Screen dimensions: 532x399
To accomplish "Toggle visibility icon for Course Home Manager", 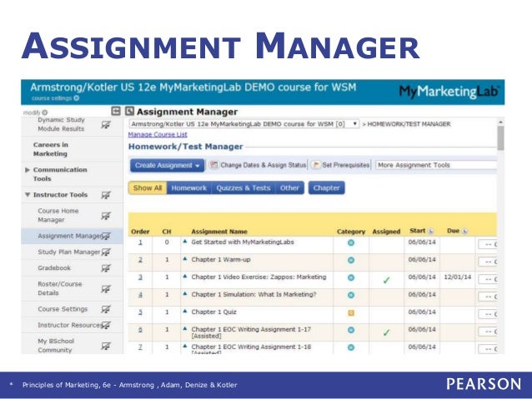I will (x=106, y=216).
